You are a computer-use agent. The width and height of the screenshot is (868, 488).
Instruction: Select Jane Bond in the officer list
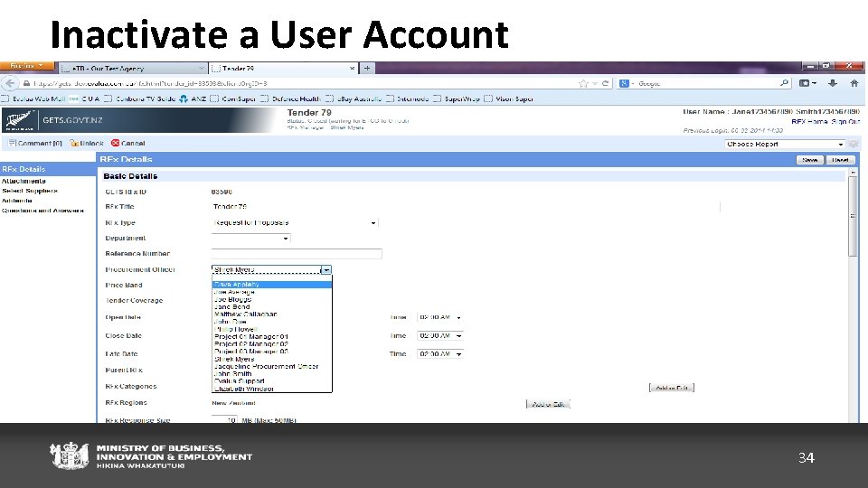[x=272, y=306]
